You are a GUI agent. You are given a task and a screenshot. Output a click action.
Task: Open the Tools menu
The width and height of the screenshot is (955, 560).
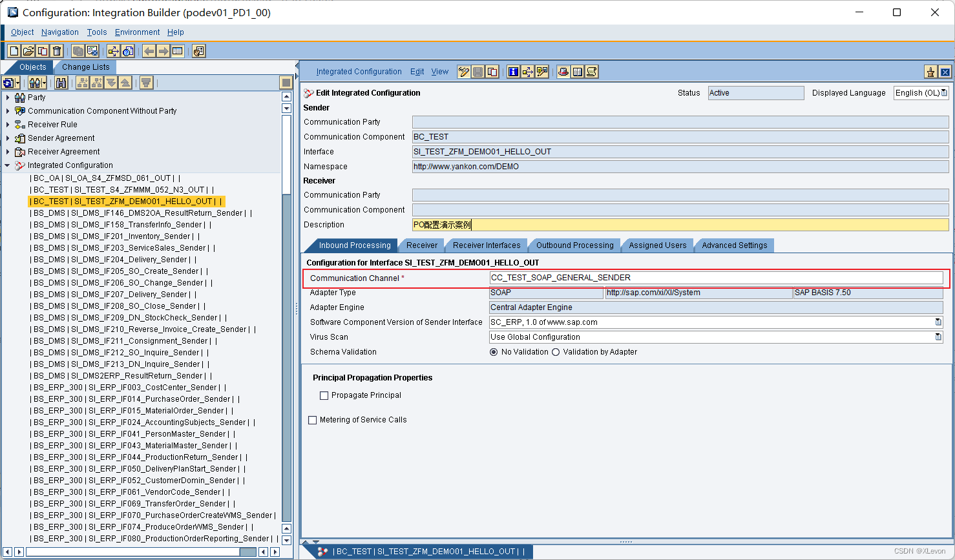tap(97, 32)
